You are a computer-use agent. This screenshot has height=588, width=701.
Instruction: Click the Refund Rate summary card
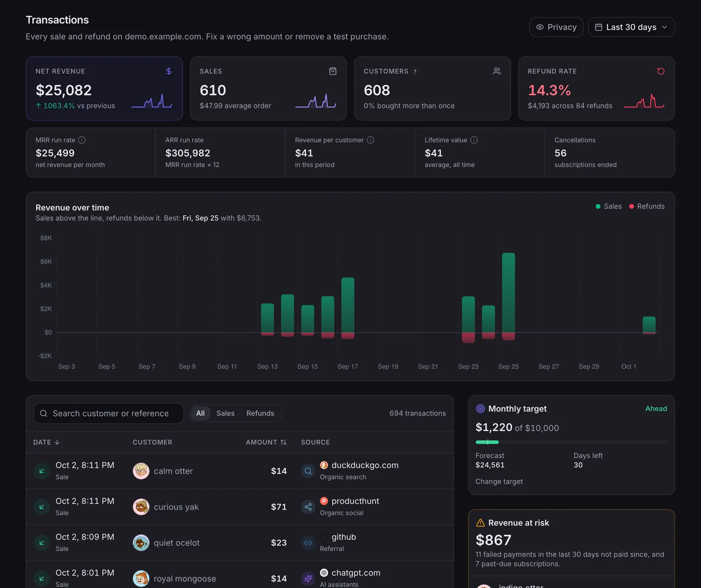point(596,89)
